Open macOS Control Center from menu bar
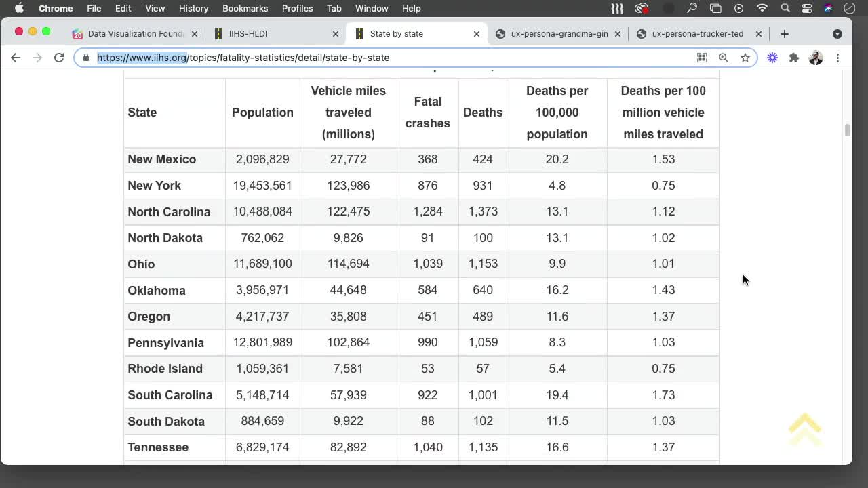The image size is (868, 488). [x=807, y=8]
